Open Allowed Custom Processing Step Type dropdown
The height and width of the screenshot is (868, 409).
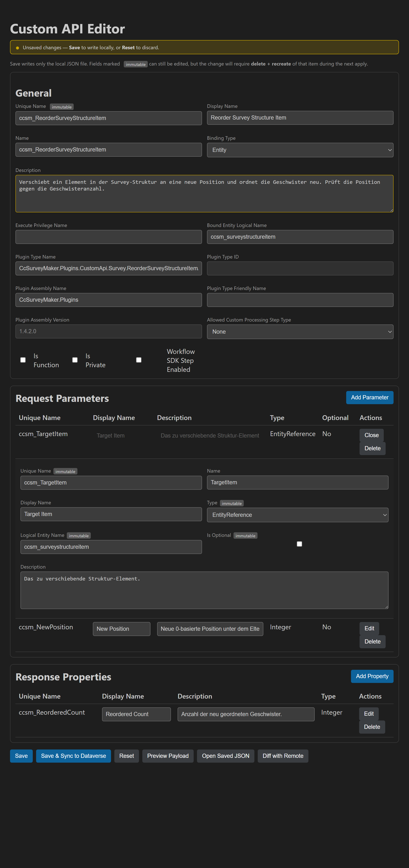click(x=300, y=332)
